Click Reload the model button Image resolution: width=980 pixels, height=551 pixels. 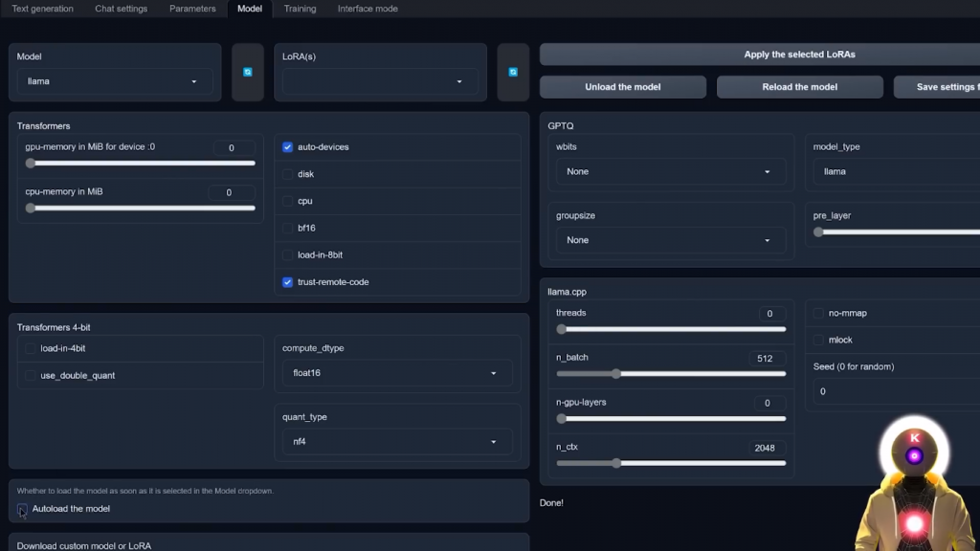(x=799, y=87)
